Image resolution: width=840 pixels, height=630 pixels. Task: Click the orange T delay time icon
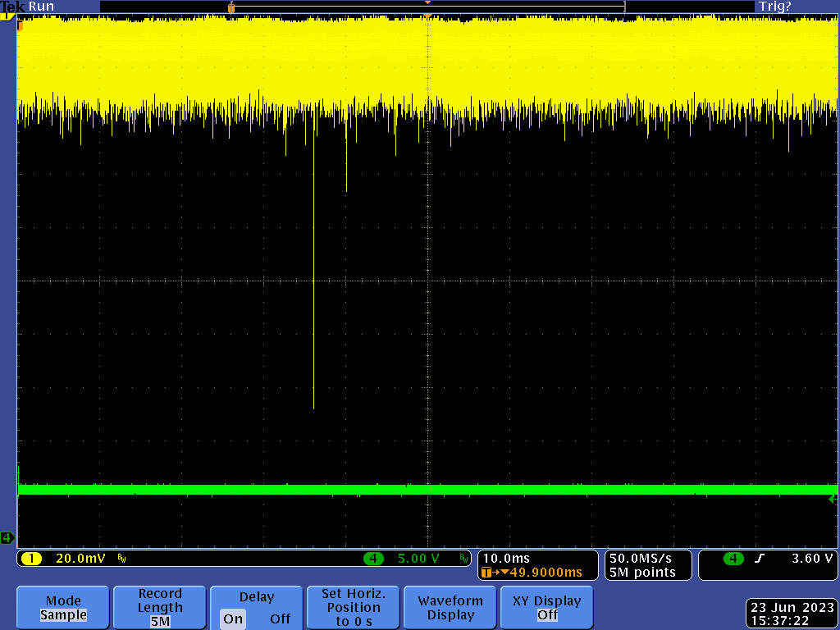[487, 573]
